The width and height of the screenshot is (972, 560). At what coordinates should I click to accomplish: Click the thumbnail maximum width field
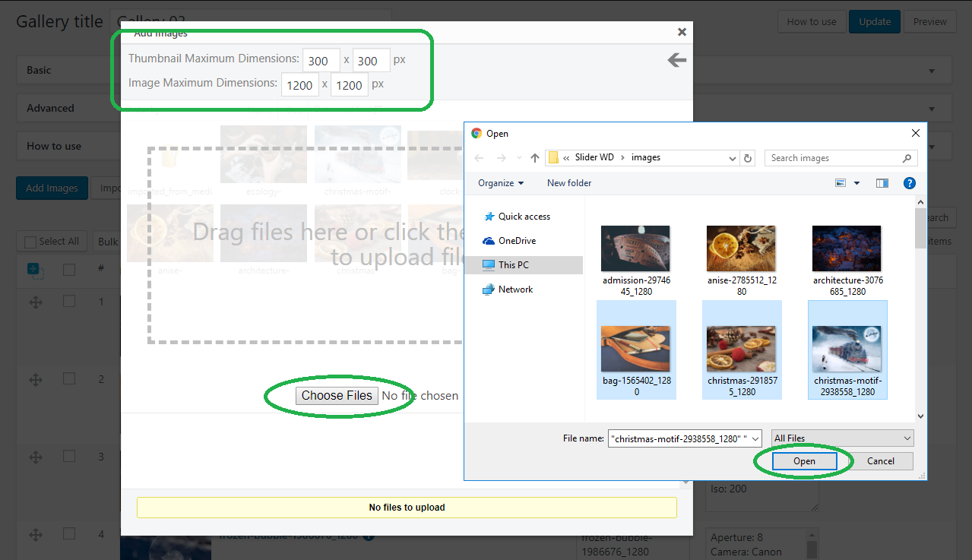click(x=321, y=61)
